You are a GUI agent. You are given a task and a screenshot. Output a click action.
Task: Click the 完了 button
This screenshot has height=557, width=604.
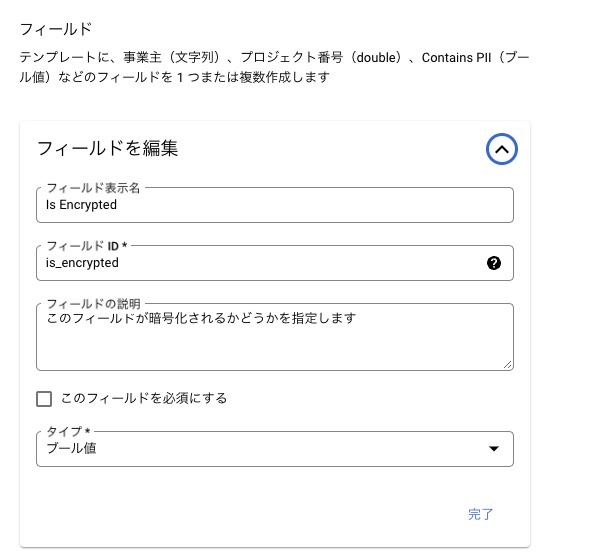(x=480, y=514)
